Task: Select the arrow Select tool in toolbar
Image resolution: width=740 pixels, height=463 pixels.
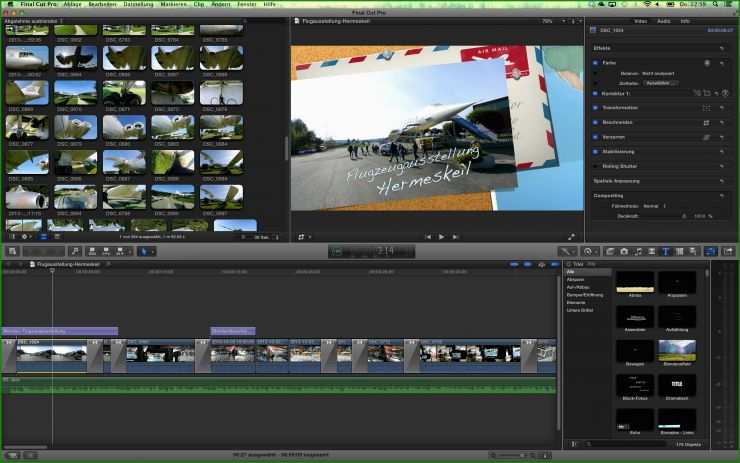Action: tap(144, 252)
